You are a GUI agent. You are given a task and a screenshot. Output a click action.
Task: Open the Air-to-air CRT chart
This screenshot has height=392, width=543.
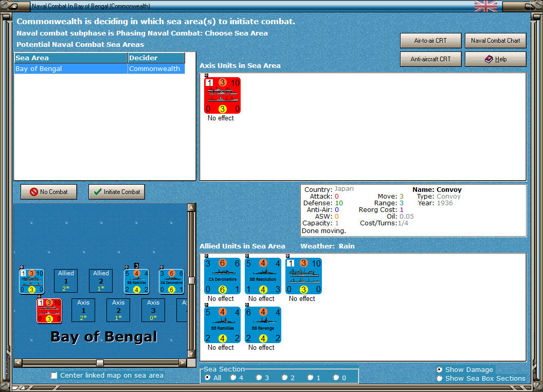430,41
